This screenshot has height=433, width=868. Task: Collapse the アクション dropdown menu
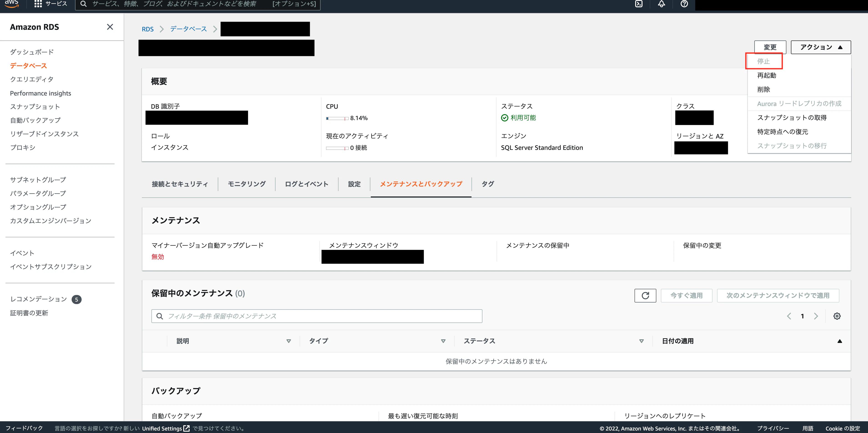(820, 47)
